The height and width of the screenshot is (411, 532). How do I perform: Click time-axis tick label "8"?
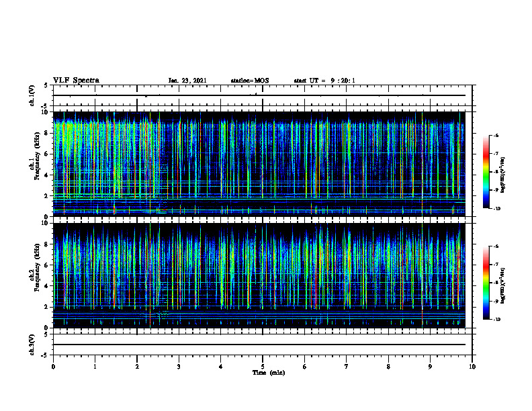coord(388,367)
